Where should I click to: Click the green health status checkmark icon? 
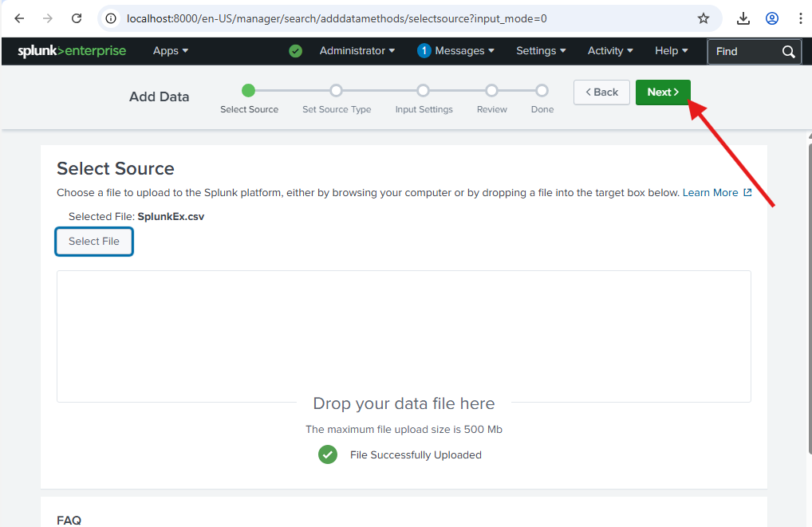pyautogui.click(x=295, y=51)
